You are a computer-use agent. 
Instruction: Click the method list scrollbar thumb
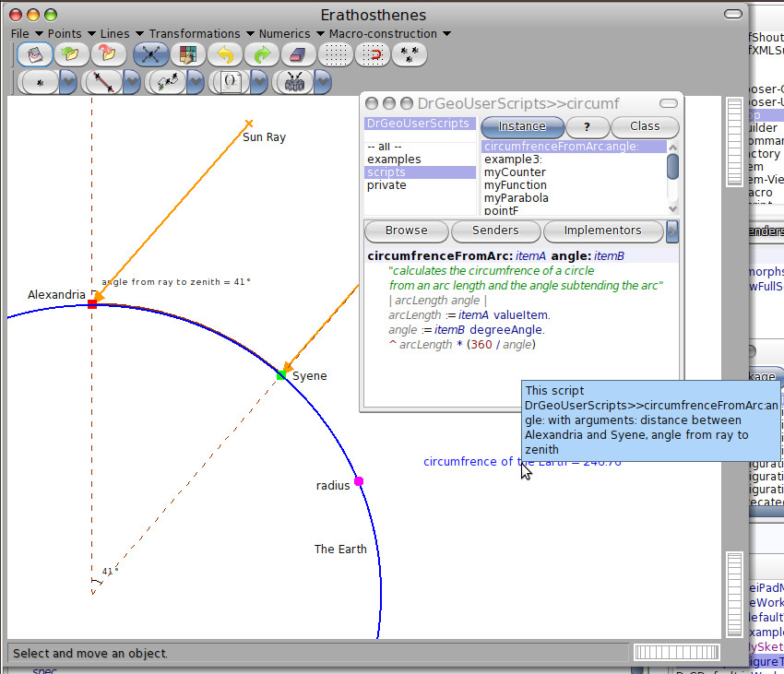672,166
